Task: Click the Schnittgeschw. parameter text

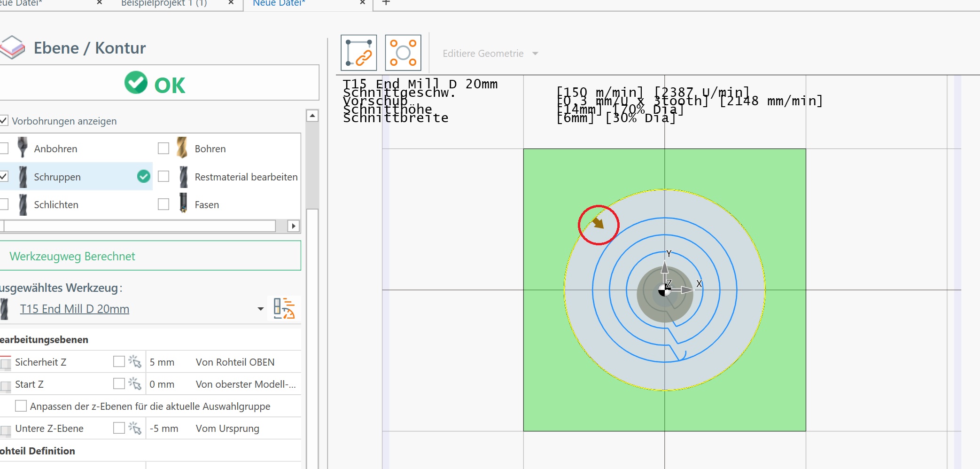Action: 399,92
